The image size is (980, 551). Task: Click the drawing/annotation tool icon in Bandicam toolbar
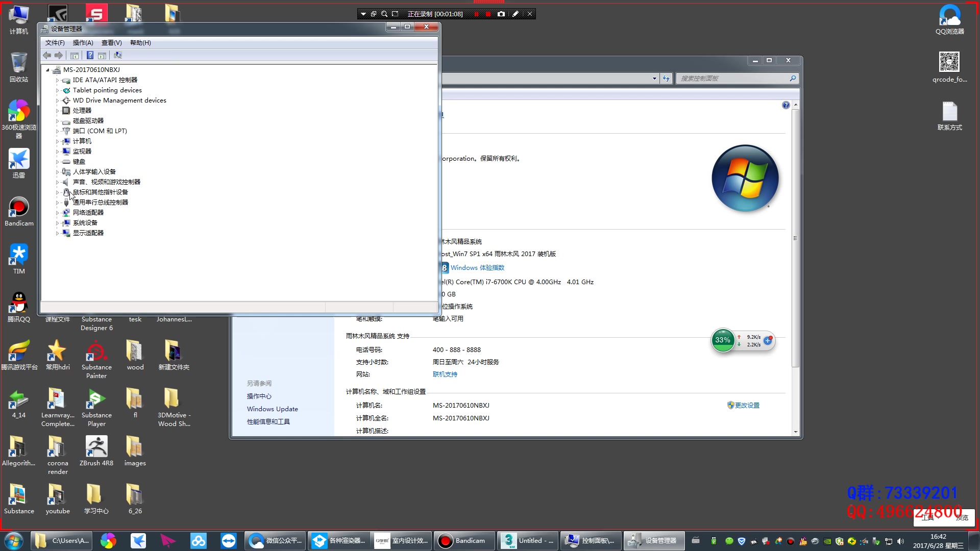pyautogui.click(x=516, y=13)
